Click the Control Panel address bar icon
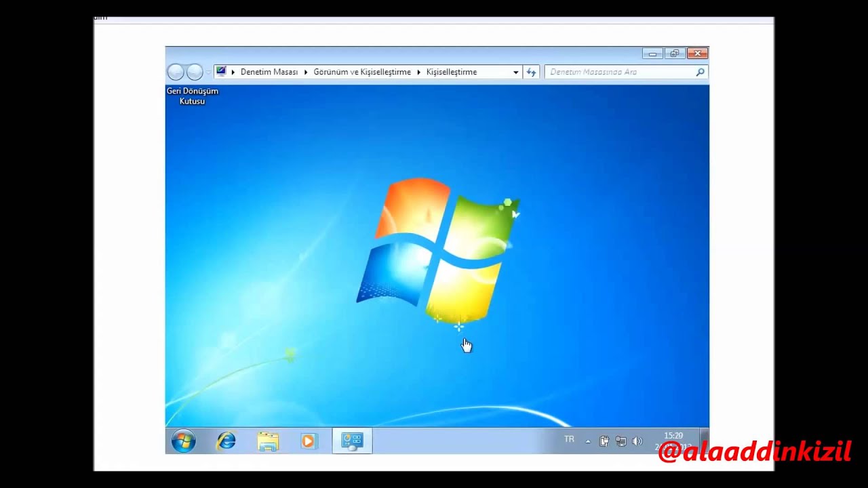The image size is (868, 488). point(221,71)
